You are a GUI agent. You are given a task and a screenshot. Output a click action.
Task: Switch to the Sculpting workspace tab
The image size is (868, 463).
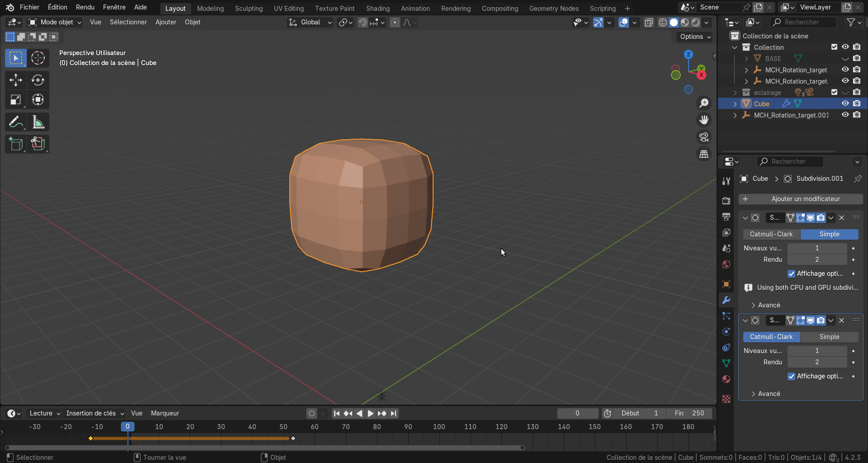[249, 8]
